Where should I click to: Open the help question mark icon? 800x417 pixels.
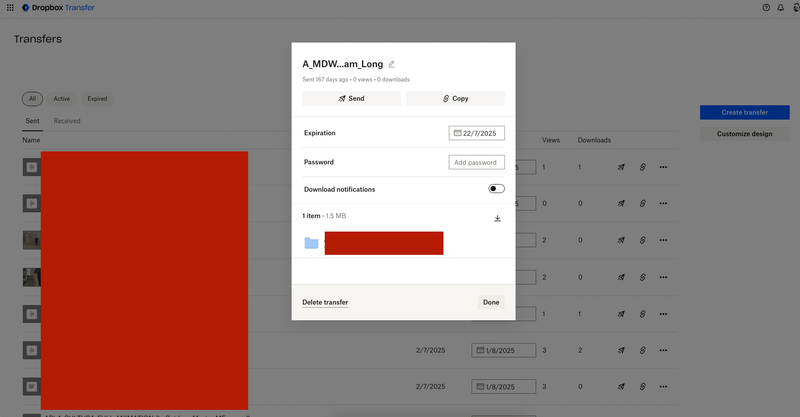[766, 7]
